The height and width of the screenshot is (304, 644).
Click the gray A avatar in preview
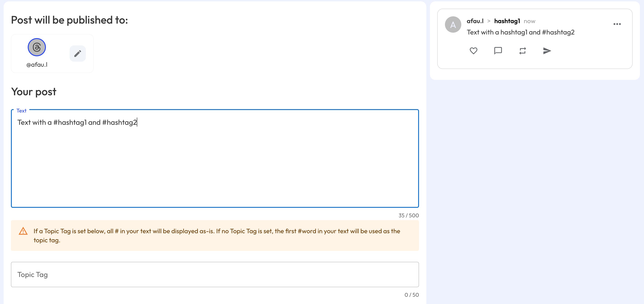(x=453, y=25)
